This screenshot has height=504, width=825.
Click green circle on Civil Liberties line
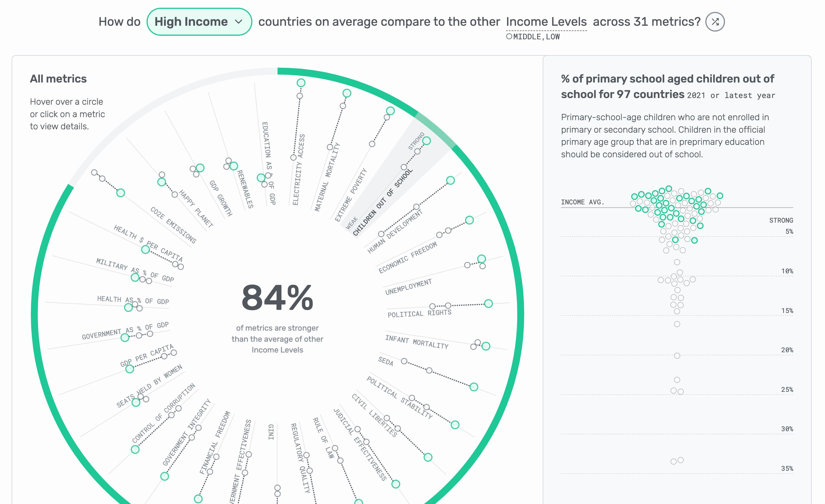[427, 457]
